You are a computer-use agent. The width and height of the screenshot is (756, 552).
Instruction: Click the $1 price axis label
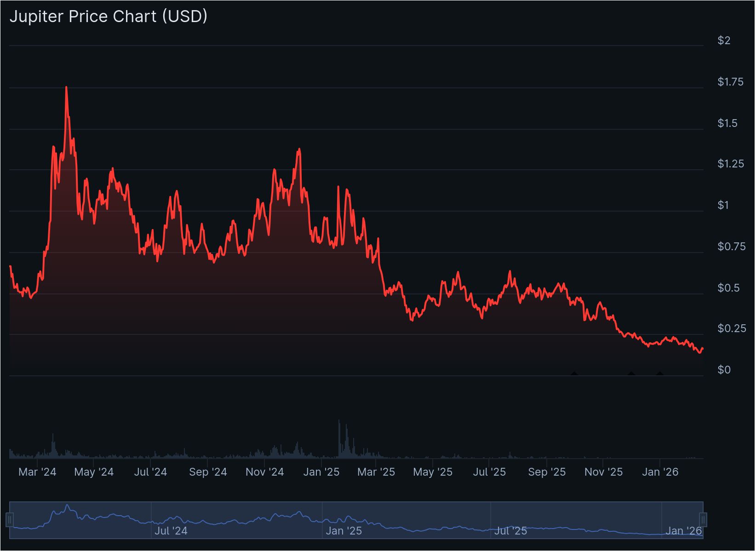(x=723, y=205)
